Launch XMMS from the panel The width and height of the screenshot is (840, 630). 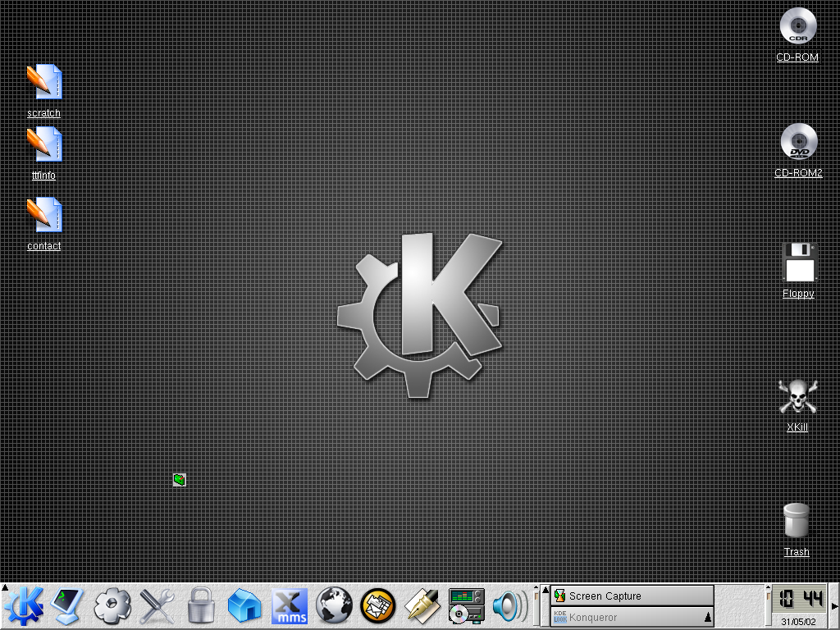coord(290,606)
